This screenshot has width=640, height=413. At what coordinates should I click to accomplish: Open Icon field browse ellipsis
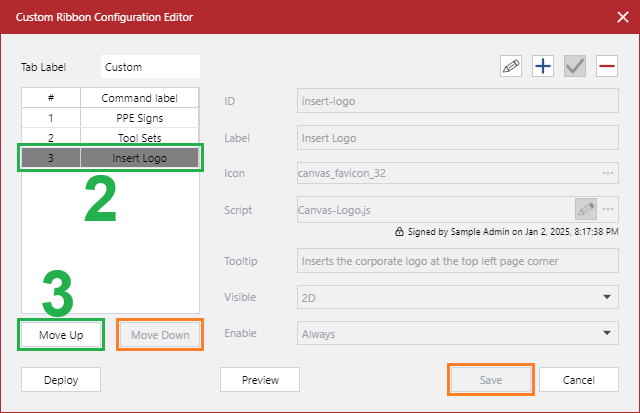coord(607,173)
